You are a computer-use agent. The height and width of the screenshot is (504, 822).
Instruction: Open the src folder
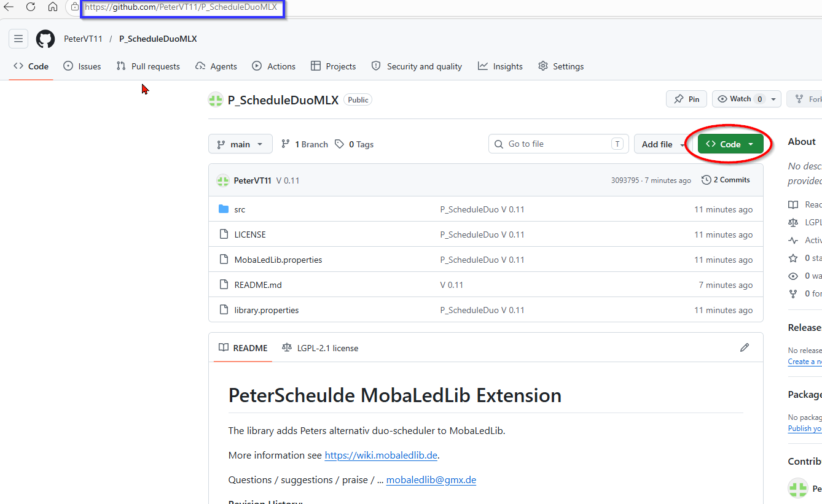[x=240, y=209]
